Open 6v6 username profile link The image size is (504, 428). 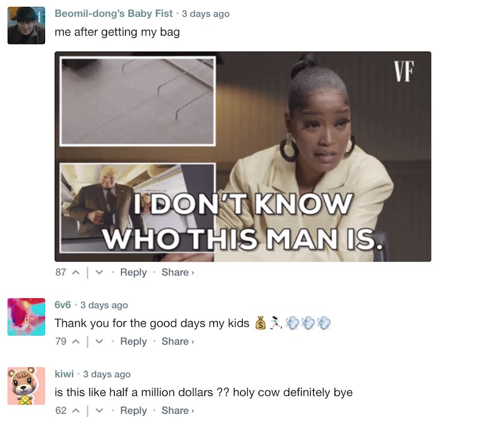(x=62, y=305)
